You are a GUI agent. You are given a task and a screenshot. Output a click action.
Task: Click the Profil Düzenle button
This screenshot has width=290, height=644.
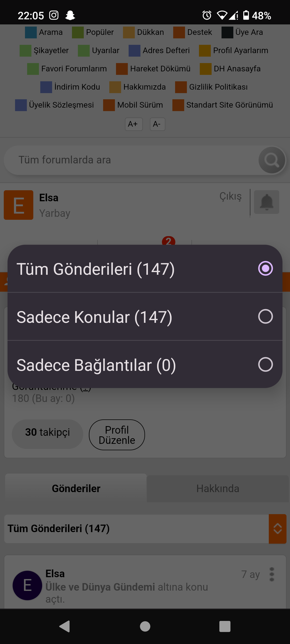click(x=117, y=435)
